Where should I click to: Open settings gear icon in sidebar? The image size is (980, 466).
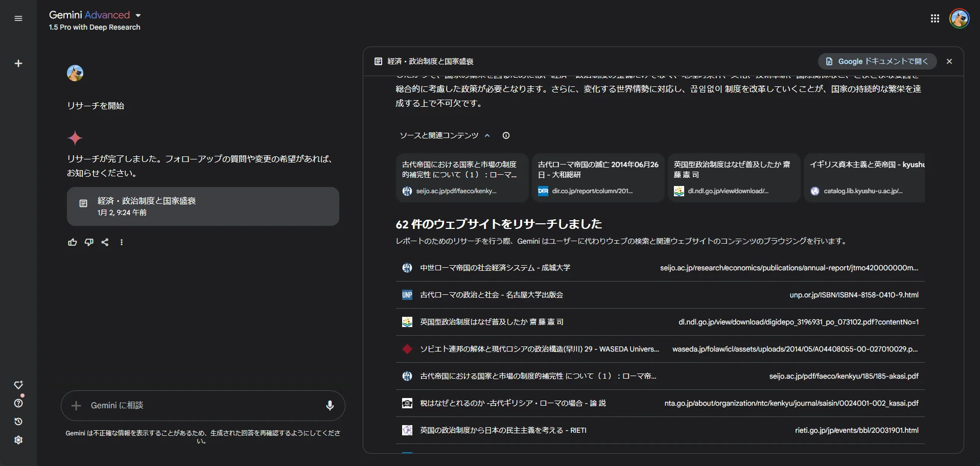point(18,440)
